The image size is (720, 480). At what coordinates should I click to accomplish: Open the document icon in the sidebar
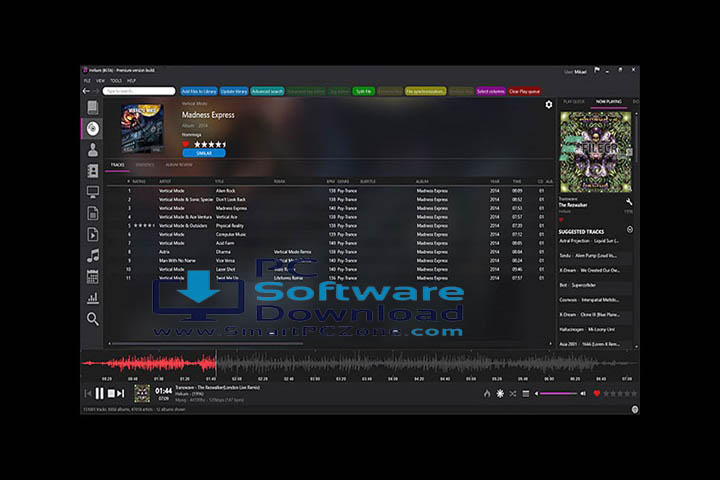coord(93,213)
